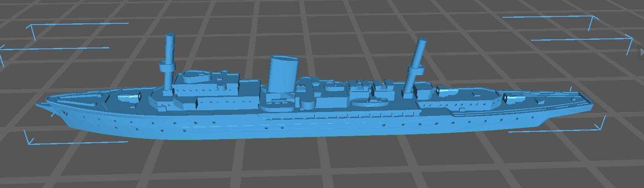Select the outermost deck gun past the slanted mast
This screenshot has width=644, height=188.
point(512,99)
